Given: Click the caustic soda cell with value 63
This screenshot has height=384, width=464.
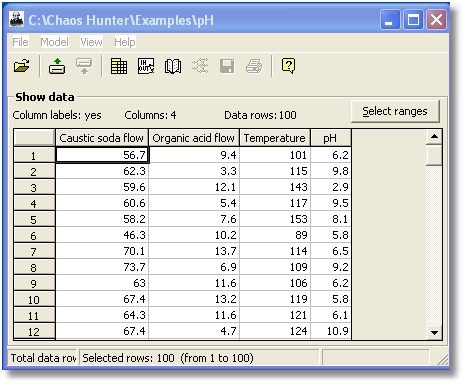Looking at the screenshot, I should tap(102, 283).
